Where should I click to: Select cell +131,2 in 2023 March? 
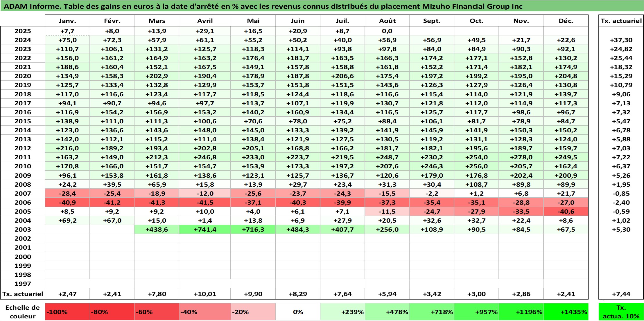point(157,49)
